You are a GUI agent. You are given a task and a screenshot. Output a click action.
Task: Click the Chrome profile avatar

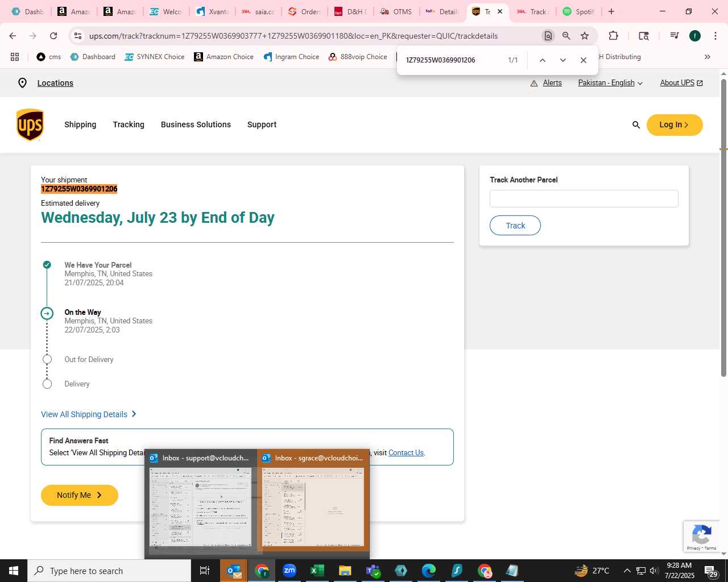695,36
